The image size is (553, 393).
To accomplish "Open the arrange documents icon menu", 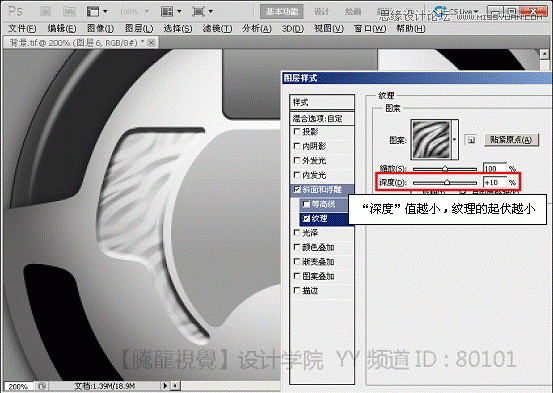I will 171,12.
